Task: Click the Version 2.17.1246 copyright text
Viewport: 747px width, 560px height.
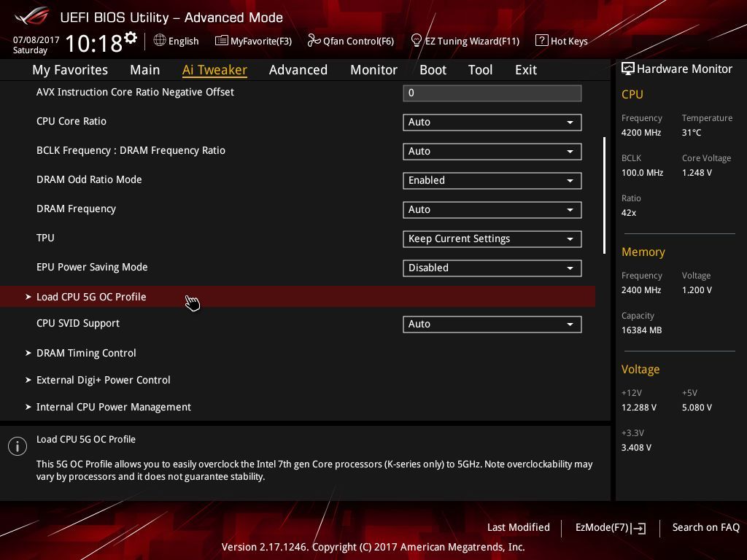Action: point(373,547)
